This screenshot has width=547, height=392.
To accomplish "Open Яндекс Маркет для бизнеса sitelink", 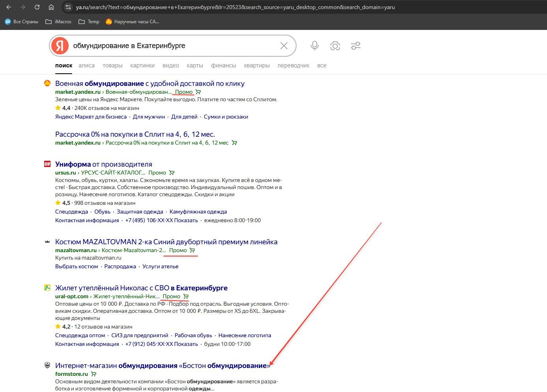I will (x=91, y=117).
